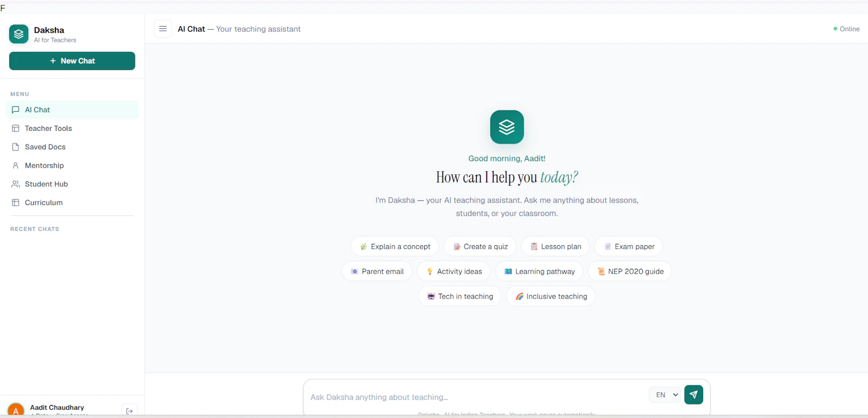Open the AI Chat menu item

pyautogui.click(x=72, y=110)
